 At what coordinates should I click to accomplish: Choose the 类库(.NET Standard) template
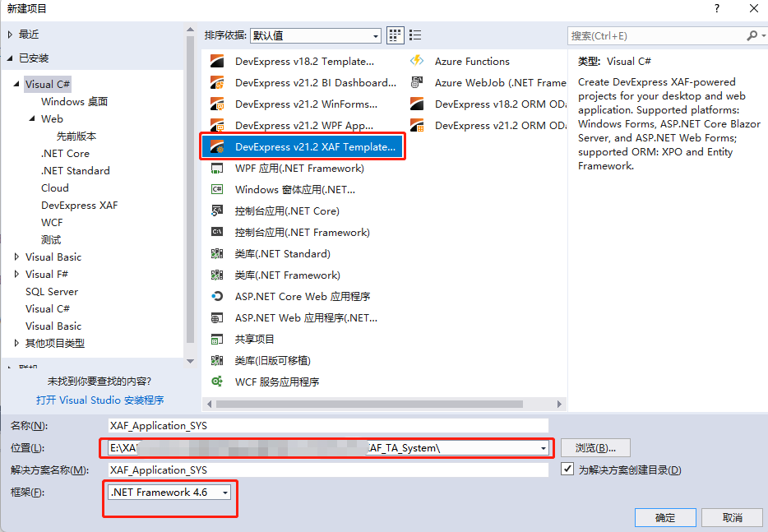tap(278, 253)
